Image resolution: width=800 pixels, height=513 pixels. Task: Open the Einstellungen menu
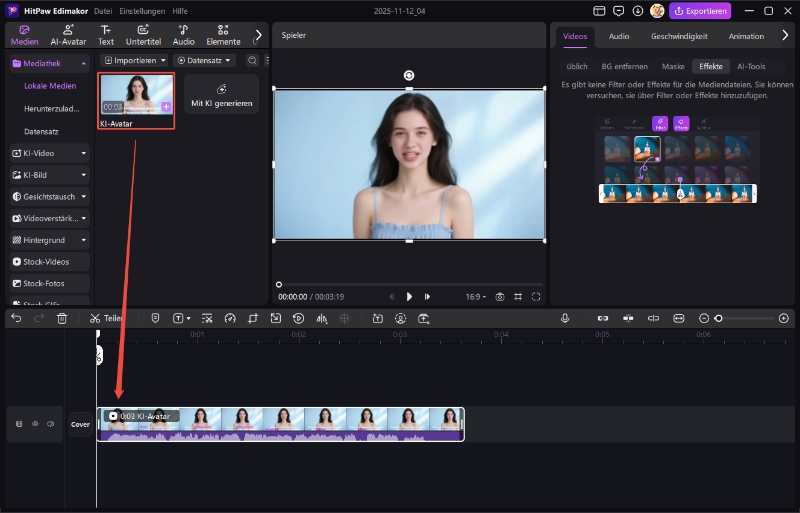142,11
